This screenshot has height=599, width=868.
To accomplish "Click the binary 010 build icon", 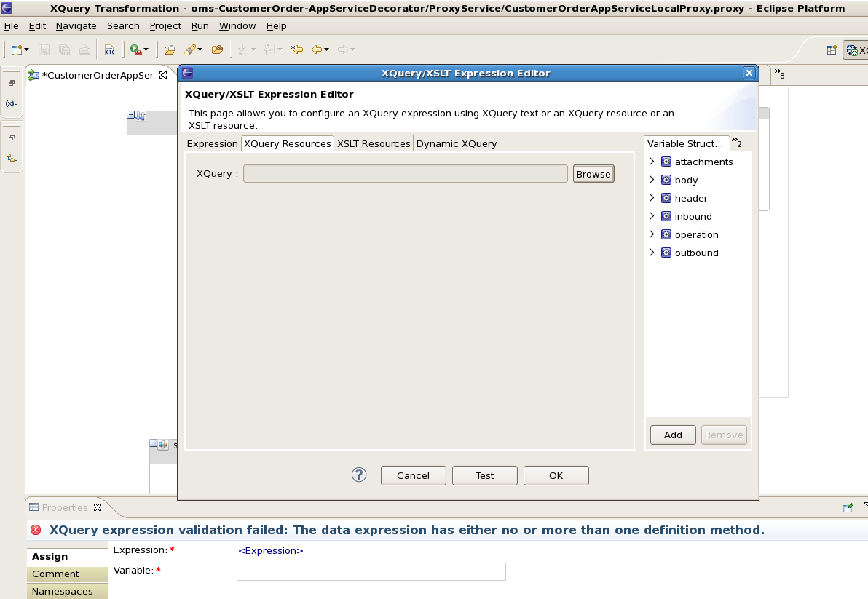I will coord(110,49).
